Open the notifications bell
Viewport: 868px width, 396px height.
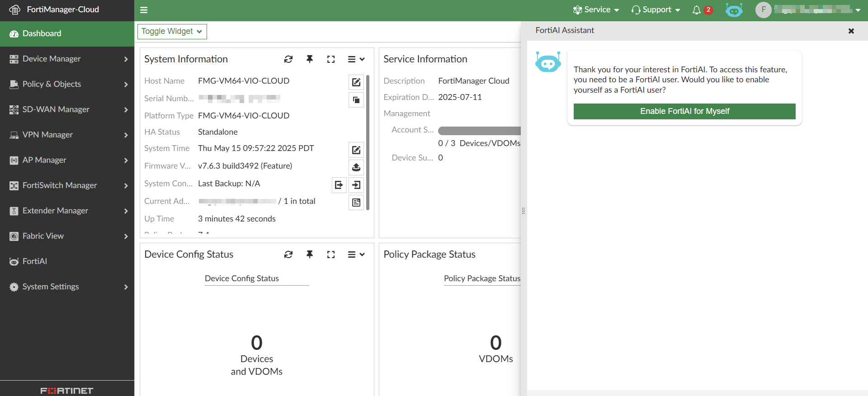point(697,10)
